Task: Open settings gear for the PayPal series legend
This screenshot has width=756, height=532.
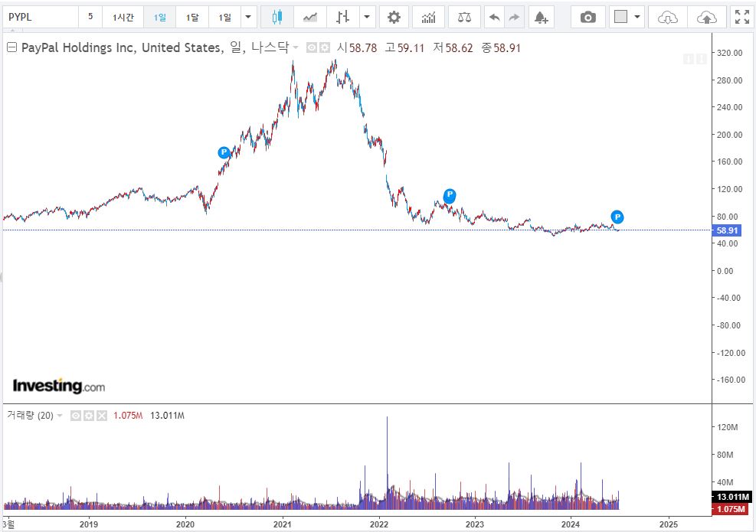Action: pos(325,47)
